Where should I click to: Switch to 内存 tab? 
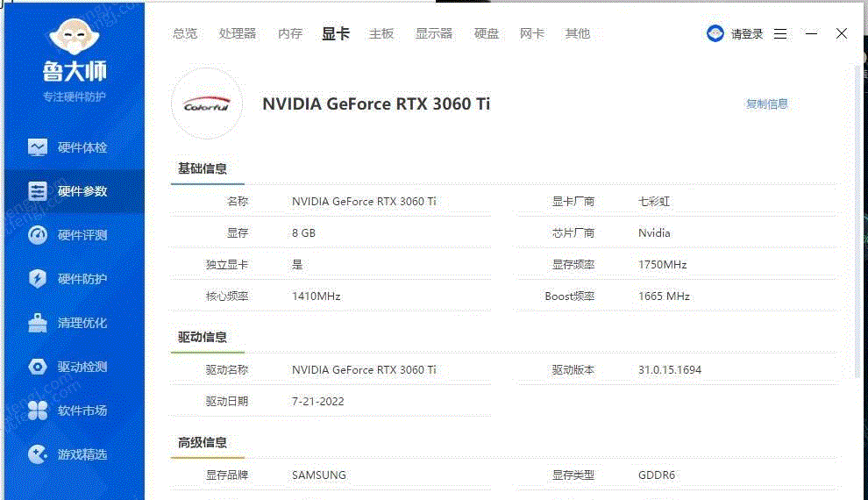[x=290, y=34]
